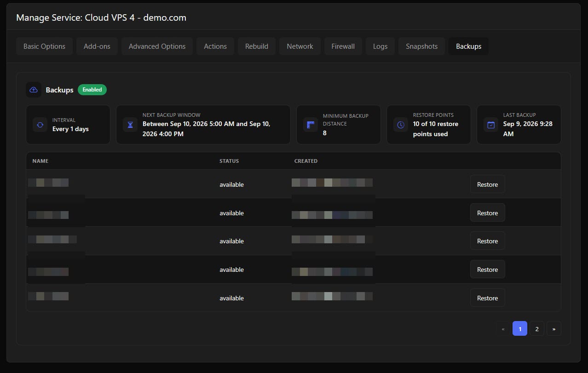Switch to the Add-ons tab
The width and height of the screenshot is (588, 373).
(x=97, y=46)
